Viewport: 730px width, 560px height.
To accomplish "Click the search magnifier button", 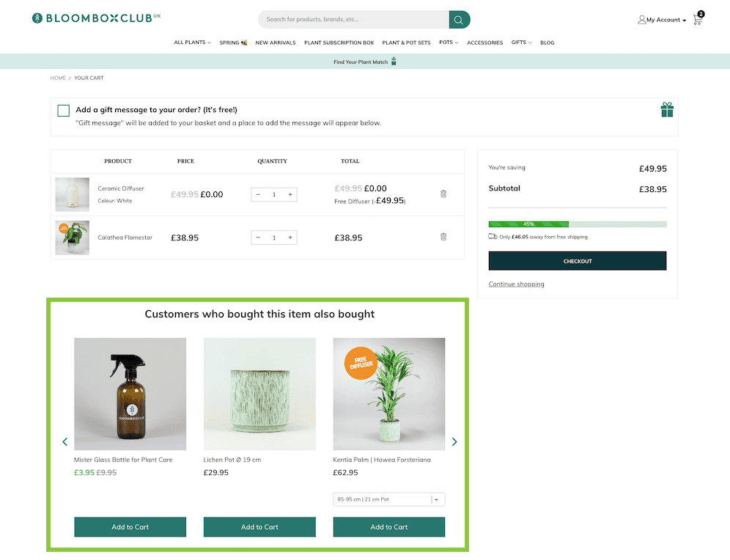I will point(459,20).
